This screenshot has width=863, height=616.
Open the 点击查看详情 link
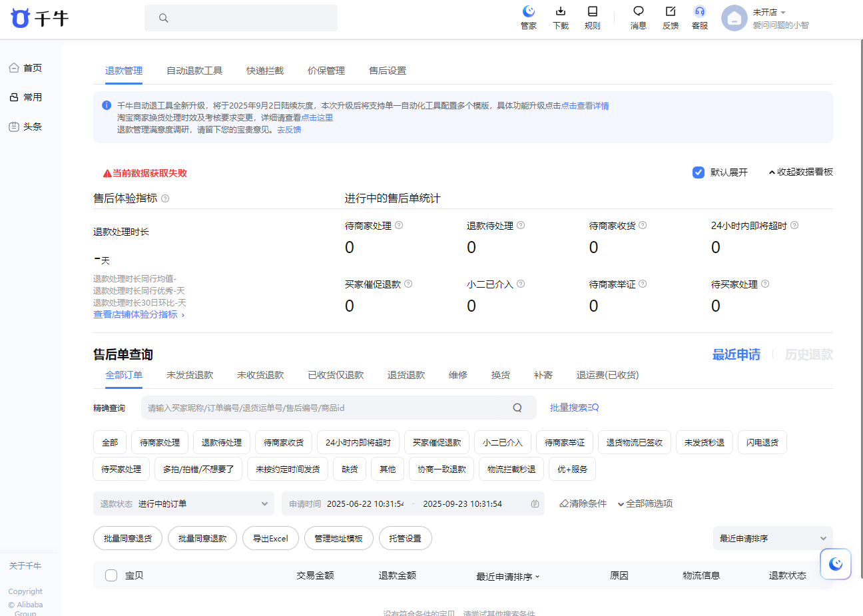click(585, 106)
